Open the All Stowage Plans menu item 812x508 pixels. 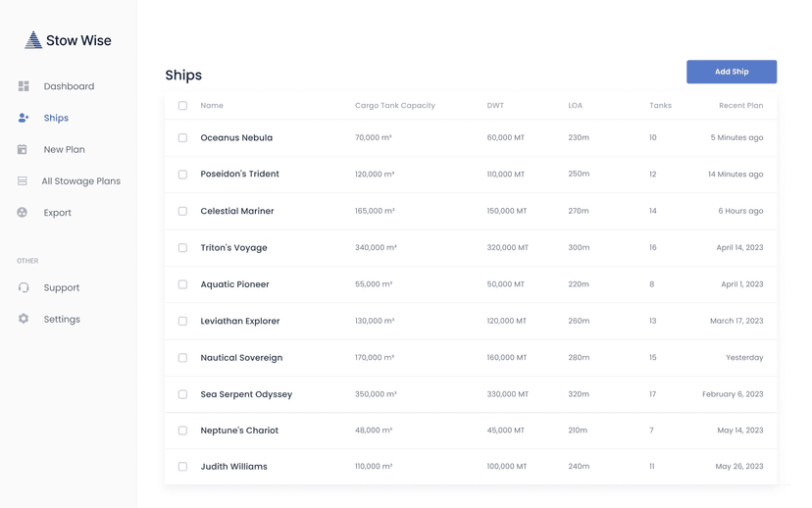click(80, 181)
